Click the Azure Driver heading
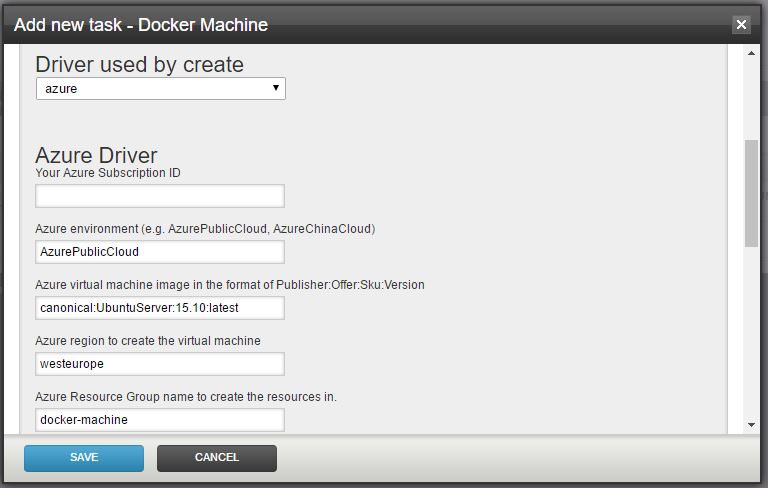The height and width of the screenshot is (488, 768). [x=96, y=155]
